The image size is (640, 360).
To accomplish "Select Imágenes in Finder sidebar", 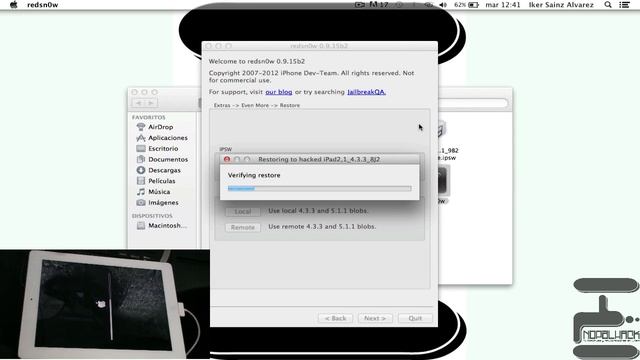I will 157,202.
